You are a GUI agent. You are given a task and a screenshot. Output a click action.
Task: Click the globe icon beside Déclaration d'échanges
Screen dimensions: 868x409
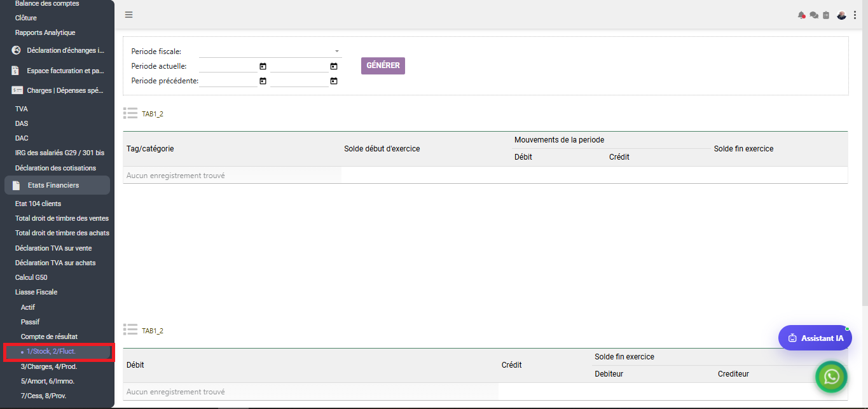click(17, 50)
